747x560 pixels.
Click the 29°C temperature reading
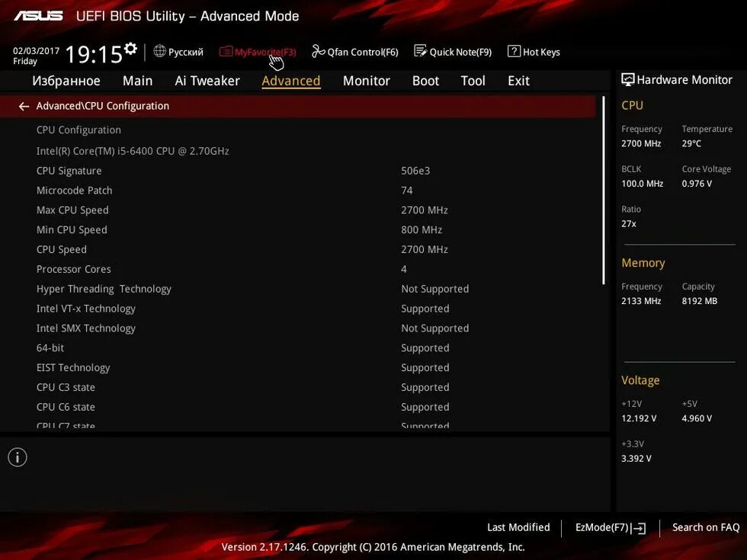coord(691,143)
